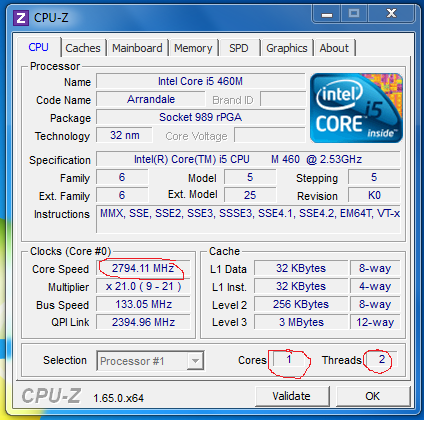Viewport: 425px width, 421px height.
Task: Open the Processor #1 selection dropdown
Action: (x=150, y=361)
